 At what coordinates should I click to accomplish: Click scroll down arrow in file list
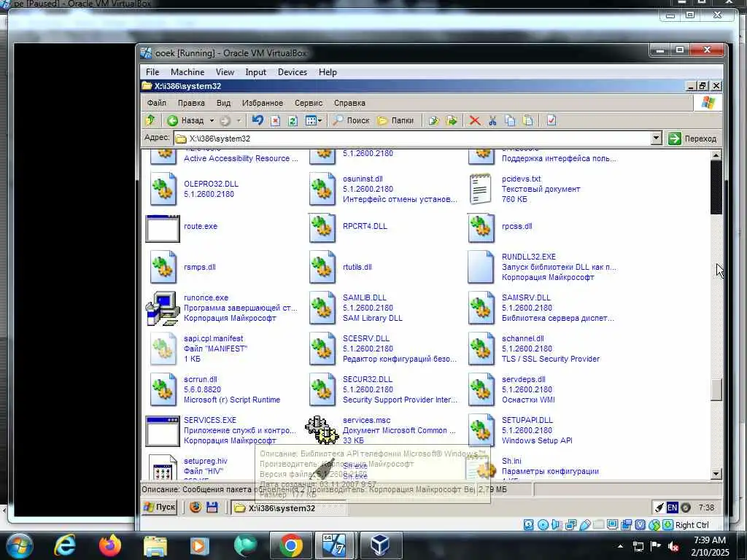point(716,474)
